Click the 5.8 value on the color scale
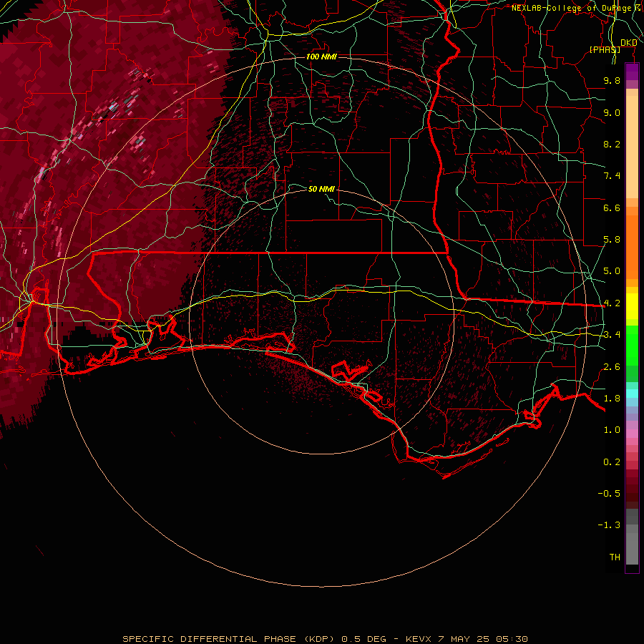The width and height of the screenshot is (644, 644). click(x=612, y=240)
